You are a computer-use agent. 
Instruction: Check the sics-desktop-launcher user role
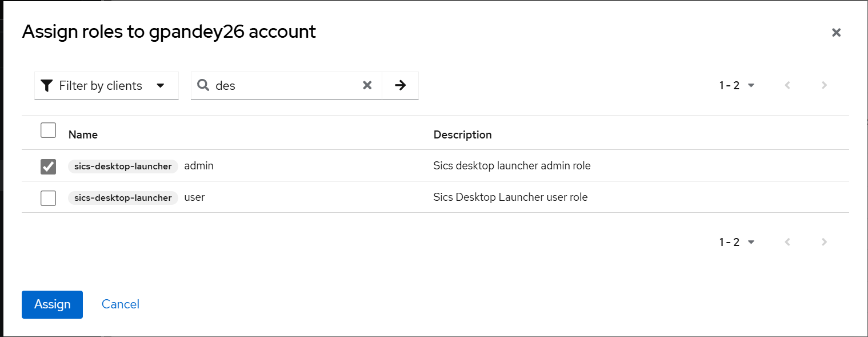click(x=49, y=198)
